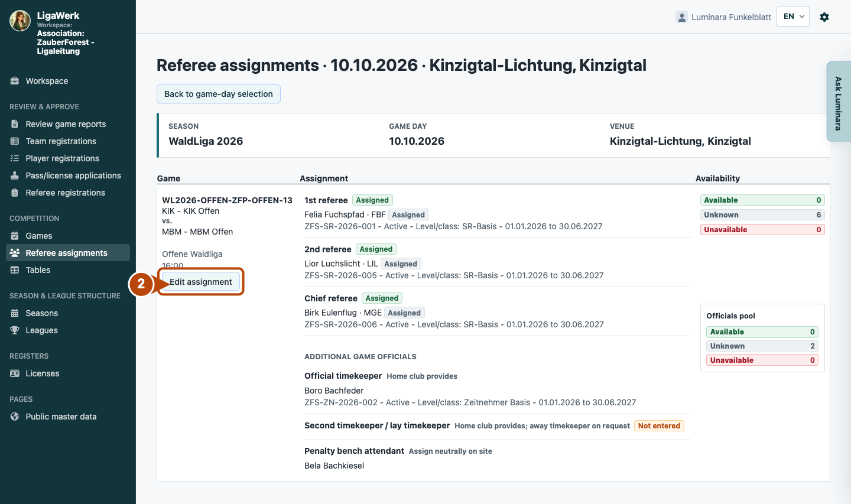Open Leagues in sidebar

point(68,330)
